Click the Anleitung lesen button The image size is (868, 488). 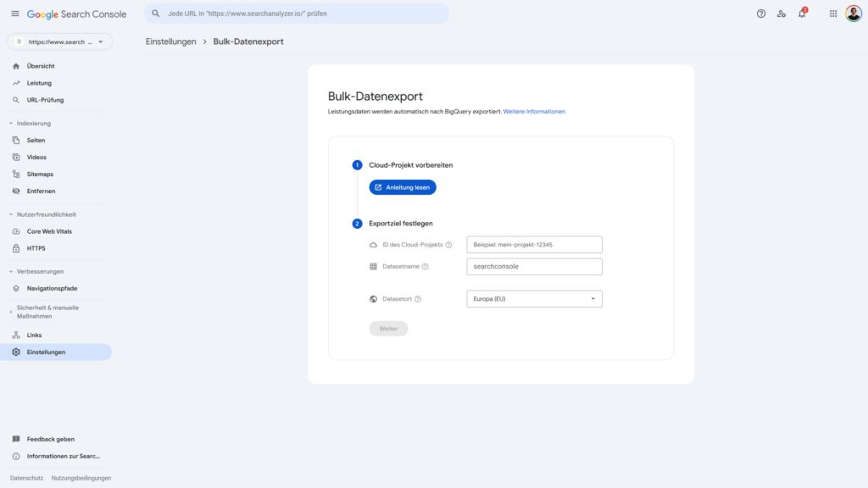pos(403,187)
